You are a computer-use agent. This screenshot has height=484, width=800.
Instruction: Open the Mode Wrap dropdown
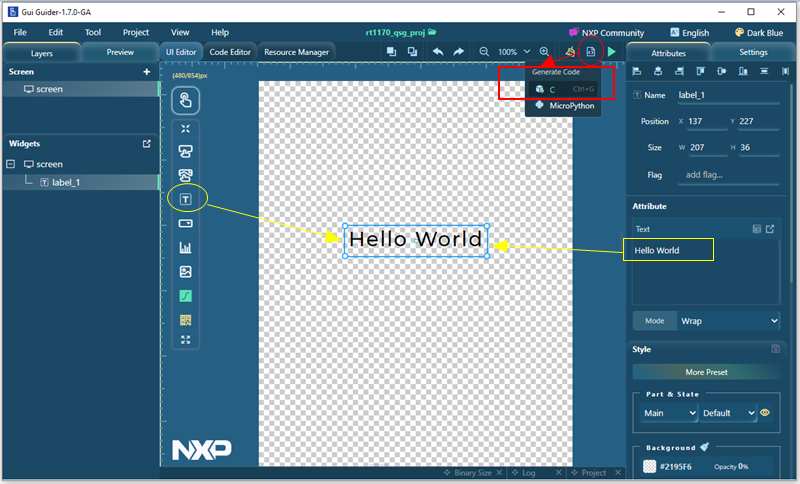pyautogui.click(x=729, y=321)
